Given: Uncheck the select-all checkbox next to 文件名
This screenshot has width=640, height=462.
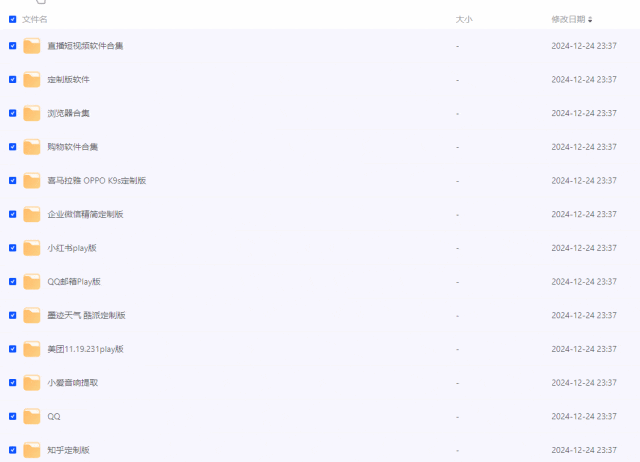Looking at the screenshot, I should pyautogui.click(x=13, y=19).
